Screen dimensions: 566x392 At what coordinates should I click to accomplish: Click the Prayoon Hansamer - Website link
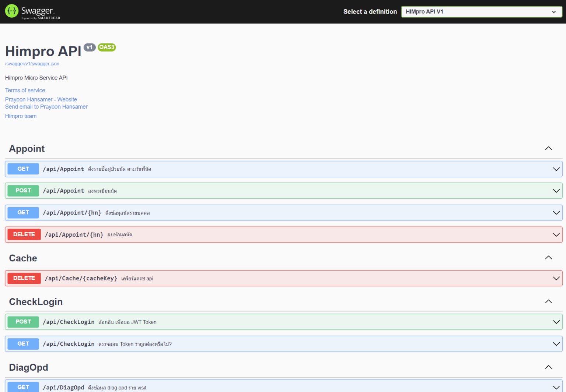[41, 99]
